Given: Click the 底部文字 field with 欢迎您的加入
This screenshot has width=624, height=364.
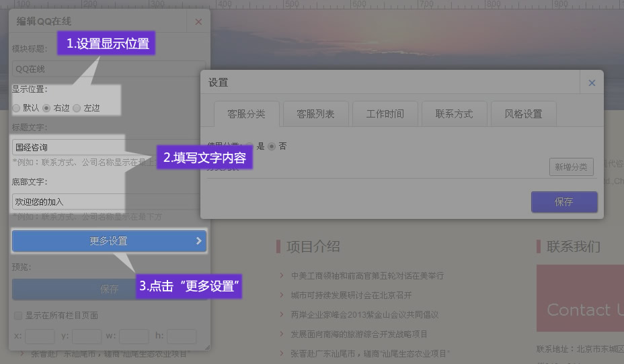Looking at the screenshot, I should point(67,201).
